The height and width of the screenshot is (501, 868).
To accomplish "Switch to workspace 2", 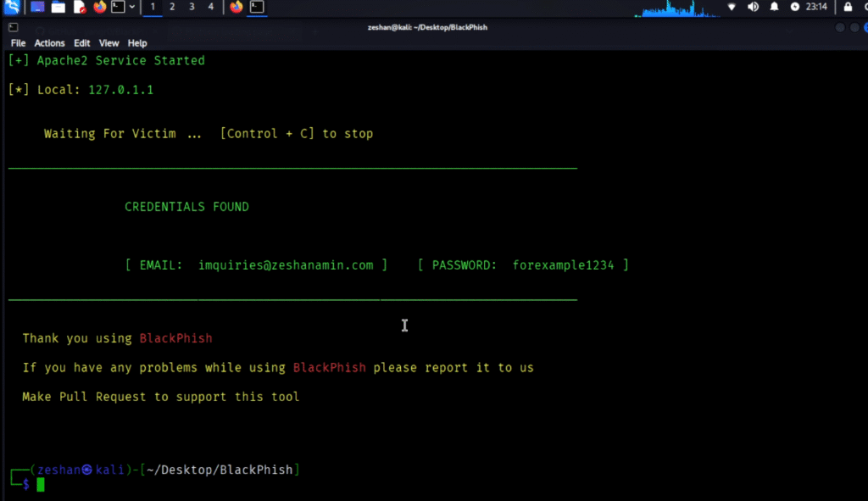I will (x=172, y=7).
